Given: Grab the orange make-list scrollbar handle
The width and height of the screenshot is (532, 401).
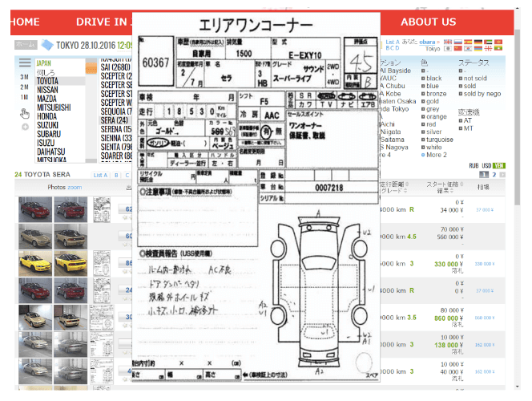Looking at the screenshot, I should [91, 68].
